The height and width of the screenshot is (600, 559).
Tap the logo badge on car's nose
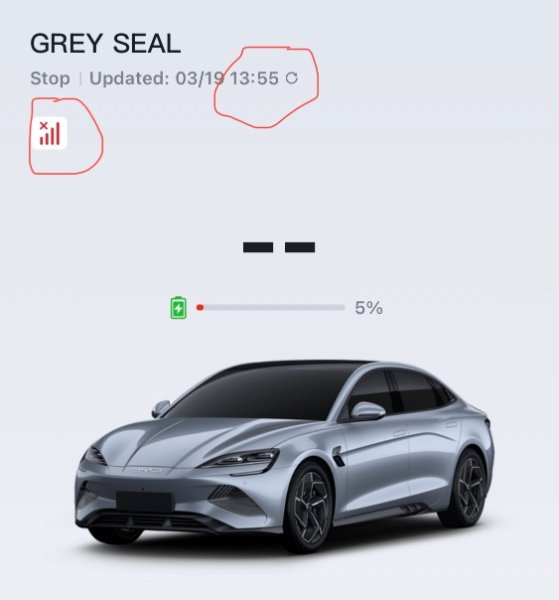pyautogui.click(x=147, y=470)
